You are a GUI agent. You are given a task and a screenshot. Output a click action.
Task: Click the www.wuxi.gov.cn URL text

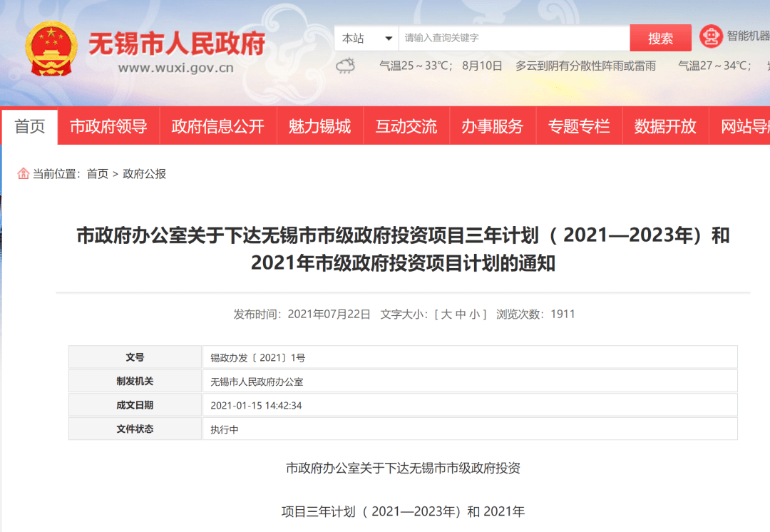point(176,68)
